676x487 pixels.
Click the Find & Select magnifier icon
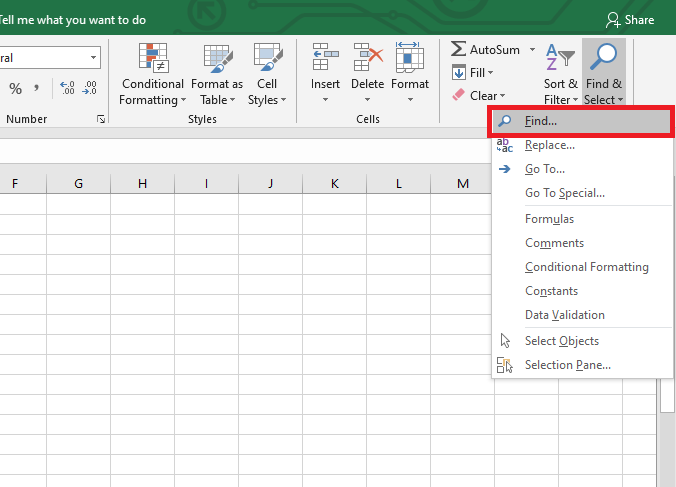click(603, 57)
